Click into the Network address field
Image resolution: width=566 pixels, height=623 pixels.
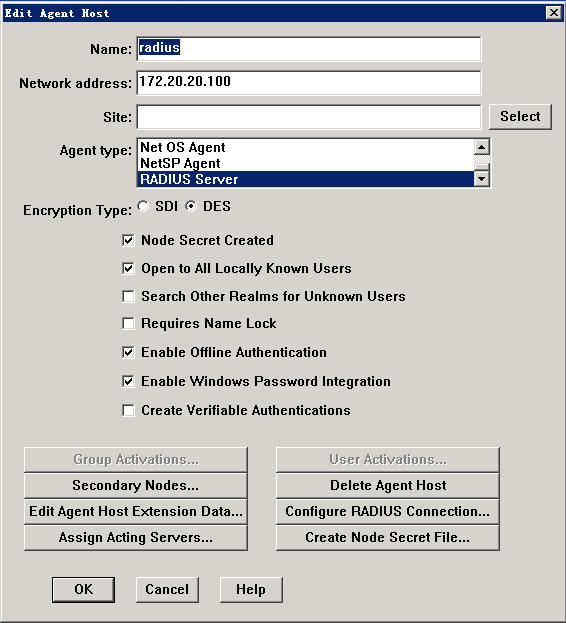coord(309,83)
